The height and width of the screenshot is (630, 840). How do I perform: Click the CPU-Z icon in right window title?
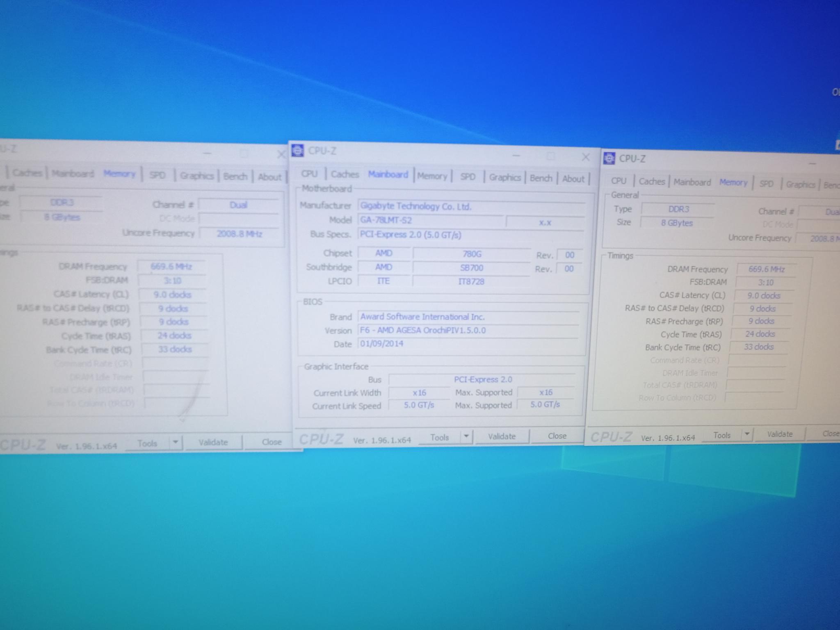pyautogui.click(x=609, y=158)
